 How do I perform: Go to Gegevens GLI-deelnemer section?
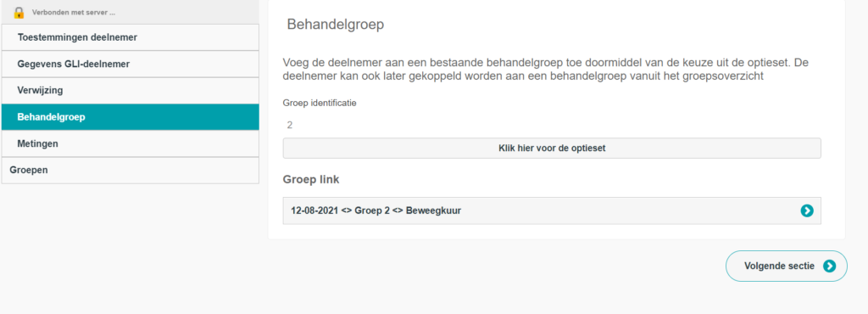130,64
